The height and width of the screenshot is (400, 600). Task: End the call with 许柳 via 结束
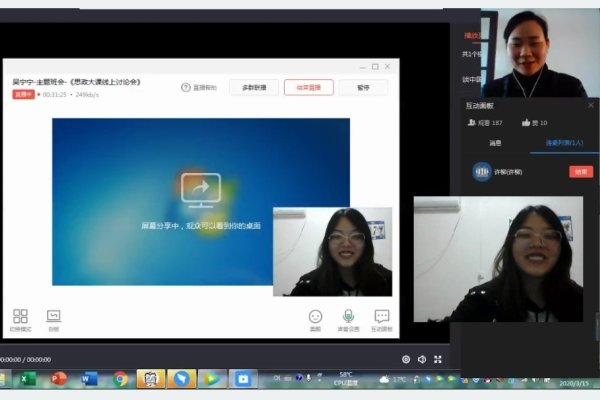click(x=580, y=171)
